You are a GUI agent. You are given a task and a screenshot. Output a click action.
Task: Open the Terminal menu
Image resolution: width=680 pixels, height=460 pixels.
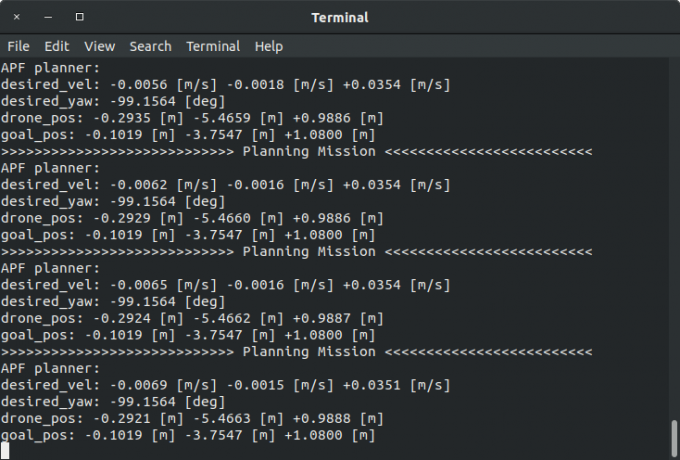coord(213,46)
